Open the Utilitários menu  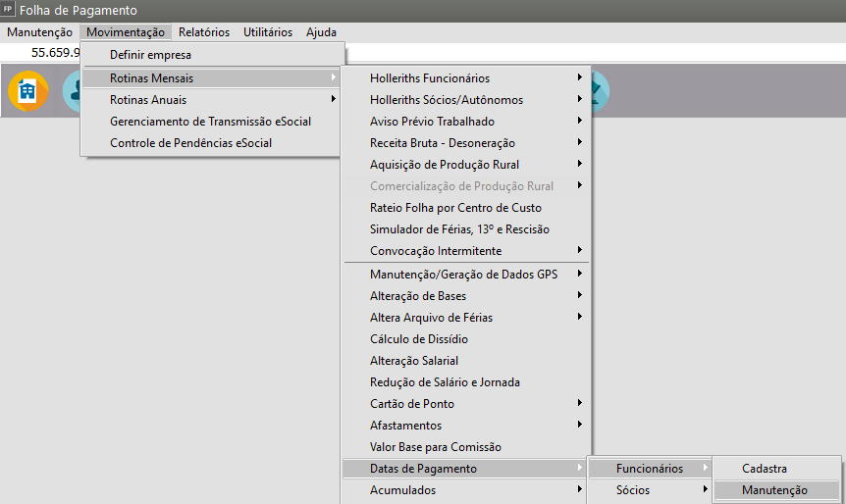click(268, 32)
